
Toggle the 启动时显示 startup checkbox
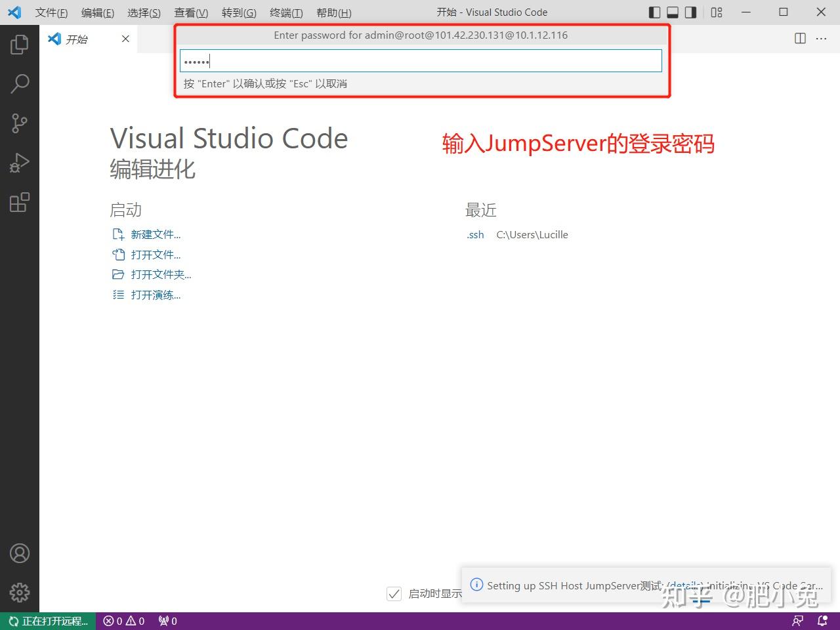[x=394, y=593]
